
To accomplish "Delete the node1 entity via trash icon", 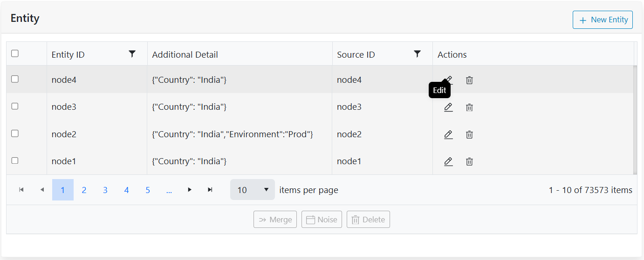I will pyautogui.click(x=469, y=161).
